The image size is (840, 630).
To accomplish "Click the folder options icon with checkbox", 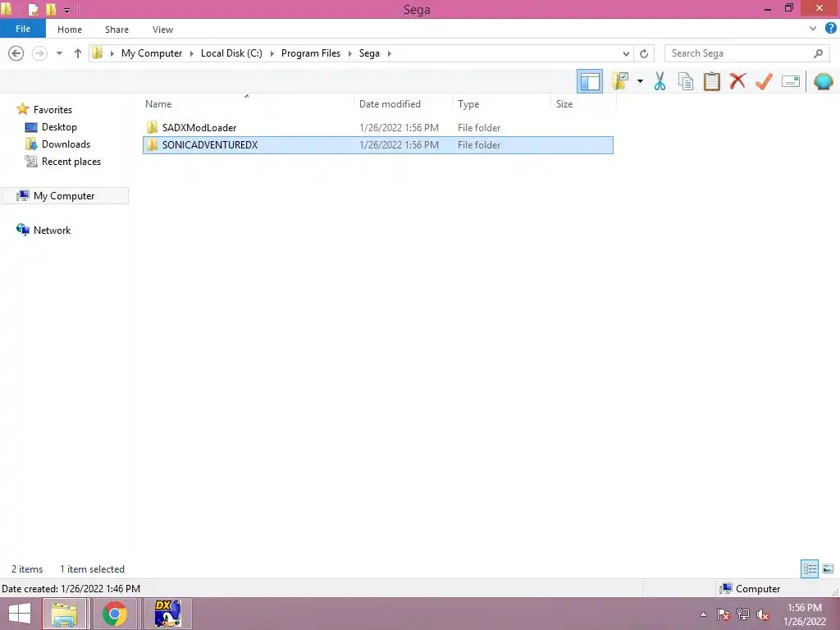I will click(620, 81).
